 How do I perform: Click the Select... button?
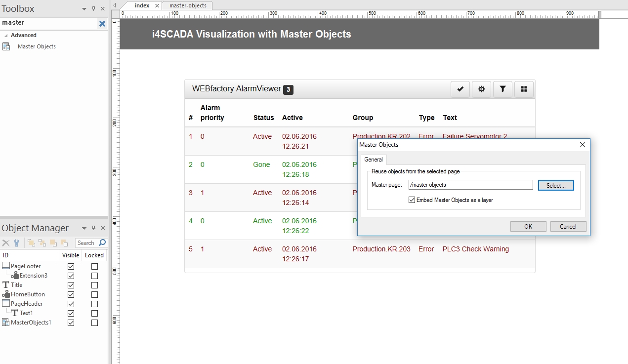click(x=556, y=185)
